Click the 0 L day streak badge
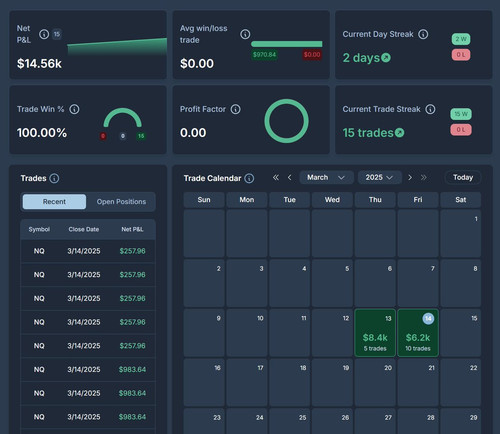The height and width of the screenshot is (434, 500). (461, 55)
